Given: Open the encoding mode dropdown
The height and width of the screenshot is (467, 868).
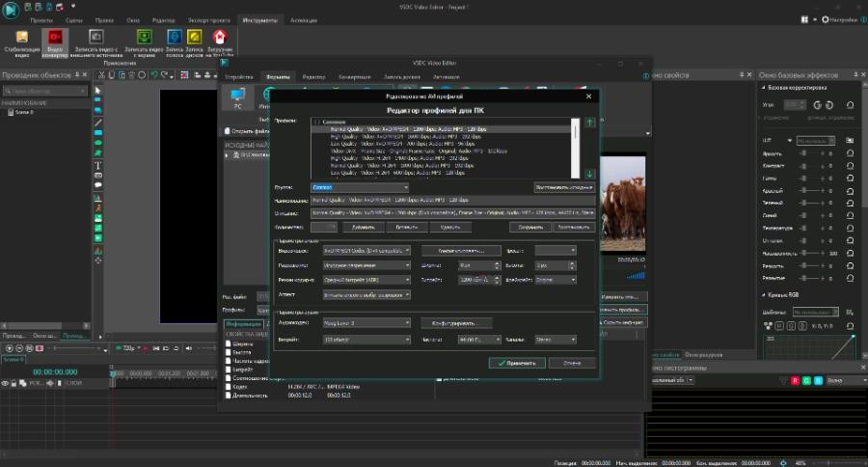Looking at the screenshot, I should click(x=366, y=280).
